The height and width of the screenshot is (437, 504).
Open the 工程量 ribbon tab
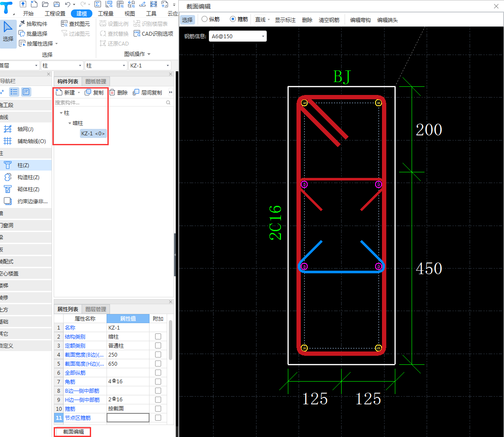(106, 13)
